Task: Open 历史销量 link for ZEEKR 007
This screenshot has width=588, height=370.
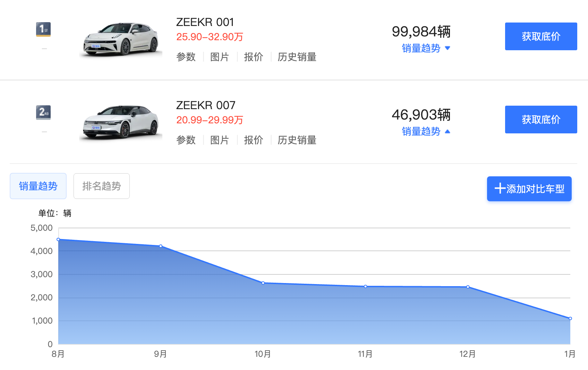Action: click(x=297, y=140)
